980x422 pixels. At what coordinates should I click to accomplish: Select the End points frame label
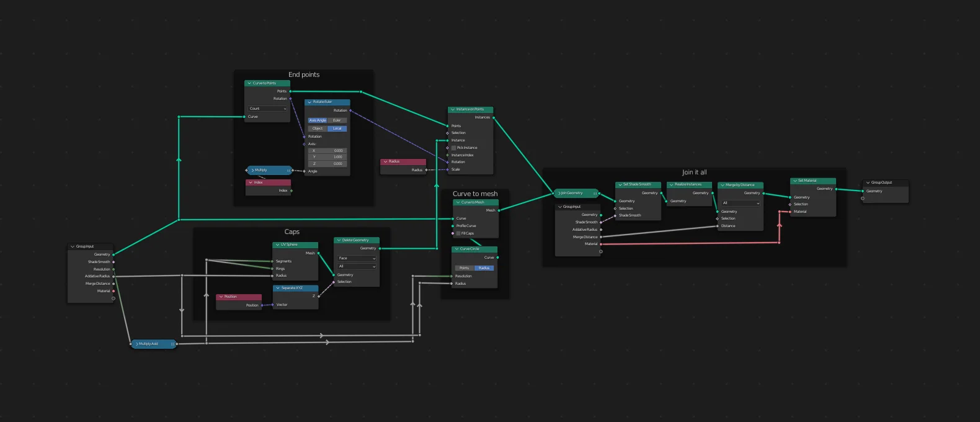[x=304, y=74]
